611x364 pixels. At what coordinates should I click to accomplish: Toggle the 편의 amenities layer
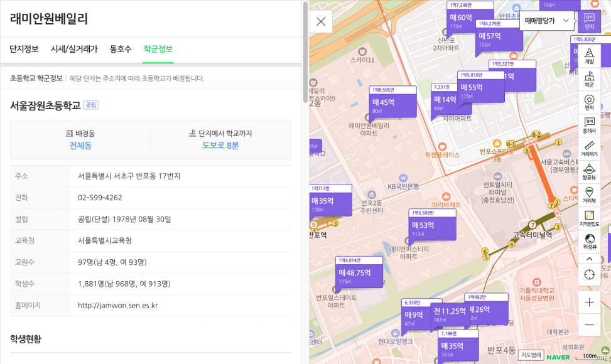tap(589, 102)
